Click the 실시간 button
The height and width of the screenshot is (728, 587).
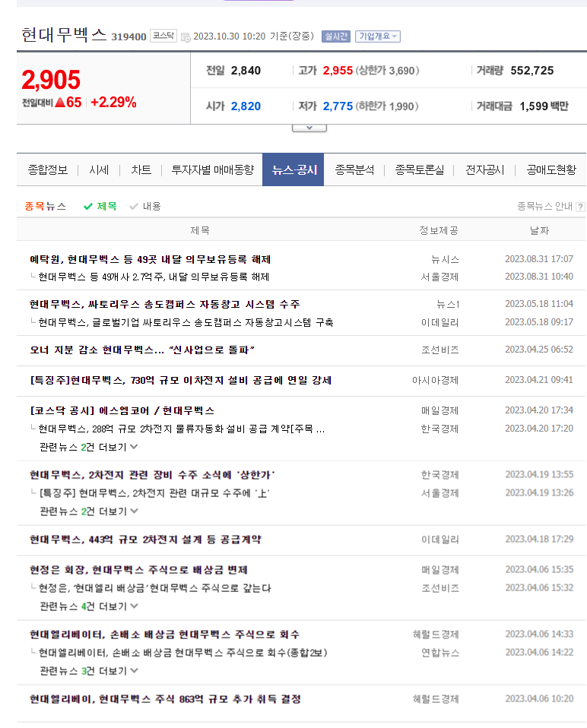pos(336,36)
